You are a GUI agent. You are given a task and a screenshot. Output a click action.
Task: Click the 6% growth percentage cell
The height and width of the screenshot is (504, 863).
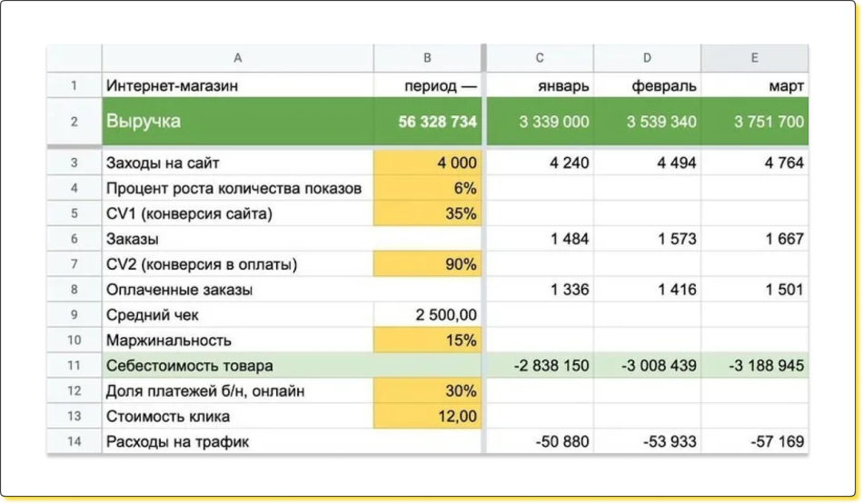click(x=427, y=189)
